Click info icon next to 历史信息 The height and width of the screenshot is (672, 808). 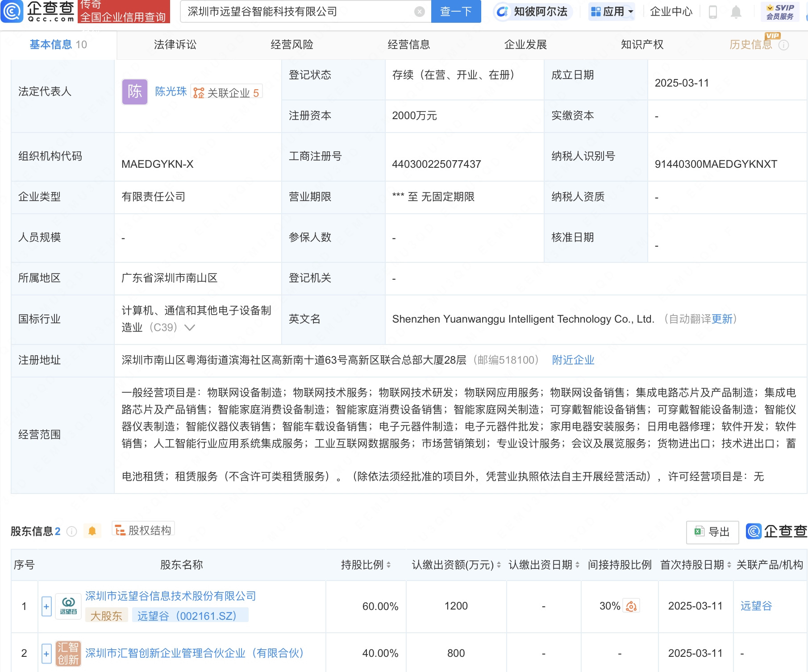pyautogui.click(x=784, y=45)
